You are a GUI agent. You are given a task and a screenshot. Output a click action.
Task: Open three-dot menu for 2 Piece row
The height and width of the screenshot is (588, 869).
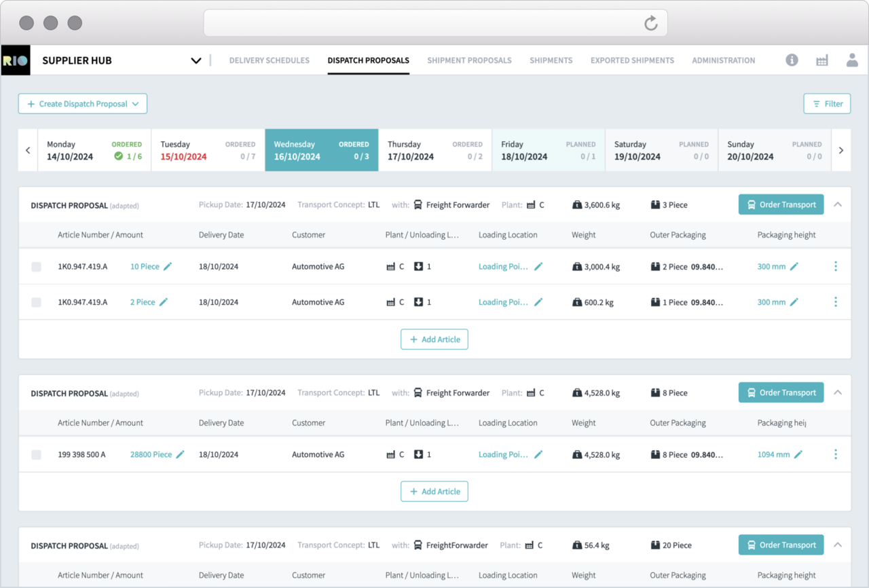pos(836,302)
